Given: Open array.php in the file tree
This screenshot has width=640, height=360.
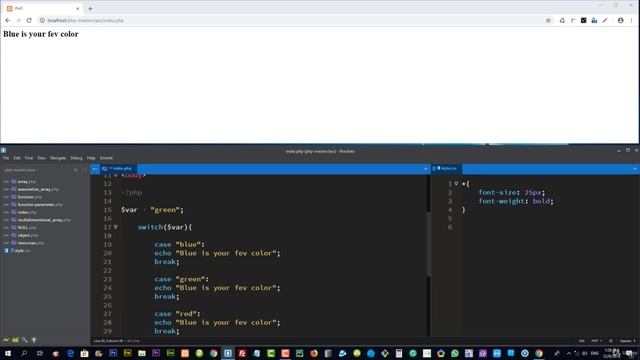Looking at the screenshot, I should tap(27, 182).
